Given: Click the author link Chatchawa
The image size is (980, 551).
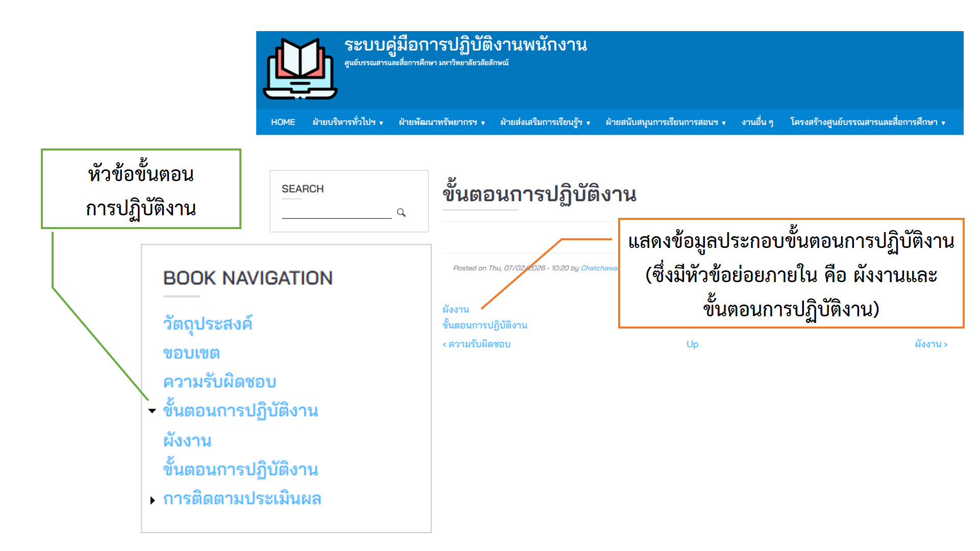Looking at the screenshot, I should tap(599, 268).
